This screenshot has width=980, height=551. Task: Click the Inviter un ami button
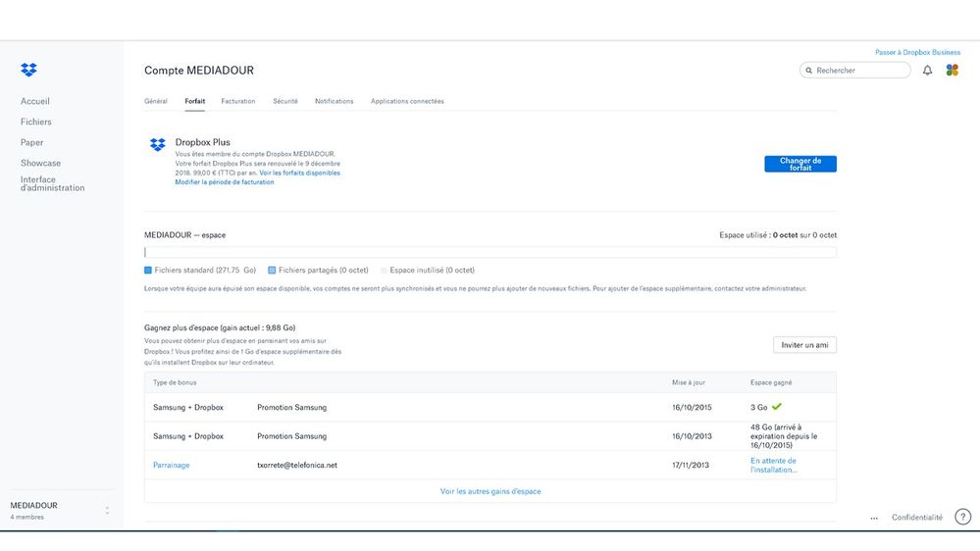804,345
